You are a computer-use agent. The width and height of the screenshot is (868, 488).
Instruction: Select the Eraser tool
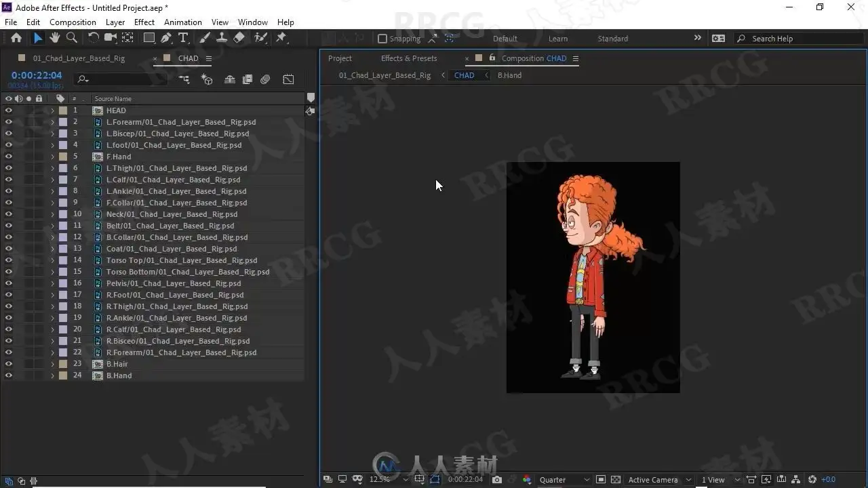tap(239, 38)
